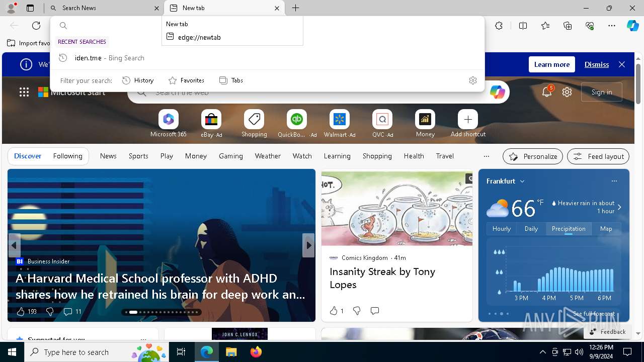Open the Feed layout button
Screen dimensions: 644x362
tap(598, 156)
